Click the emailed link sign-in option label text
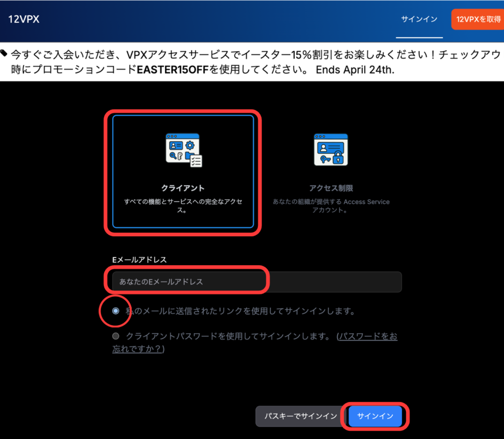 point(239,311)
